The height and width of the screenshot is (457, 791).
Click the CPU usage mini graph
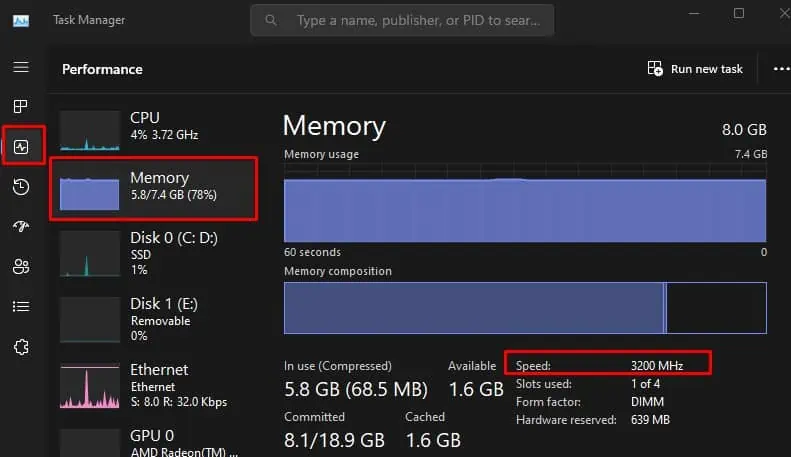point(90,131)
